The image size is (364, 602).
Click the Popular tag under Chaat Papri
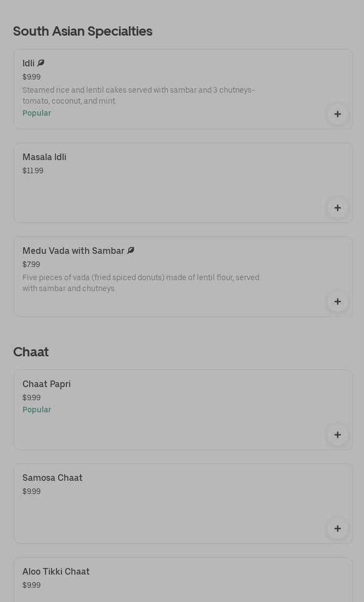37,410
